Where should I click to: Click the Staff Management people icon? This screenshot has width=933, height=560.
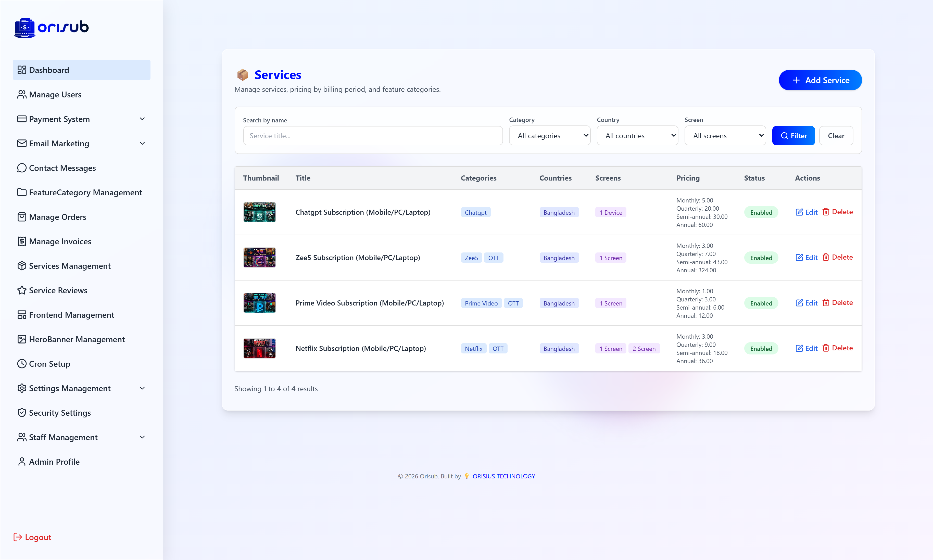pos(22,437)
